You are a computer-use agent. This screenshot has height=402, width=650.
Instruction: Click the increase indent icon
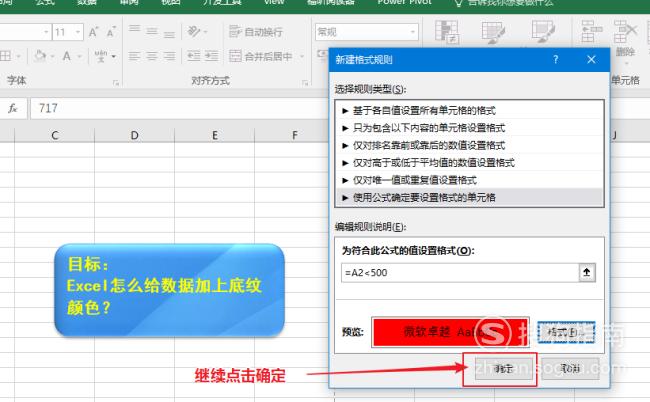(x=211, y=56)
